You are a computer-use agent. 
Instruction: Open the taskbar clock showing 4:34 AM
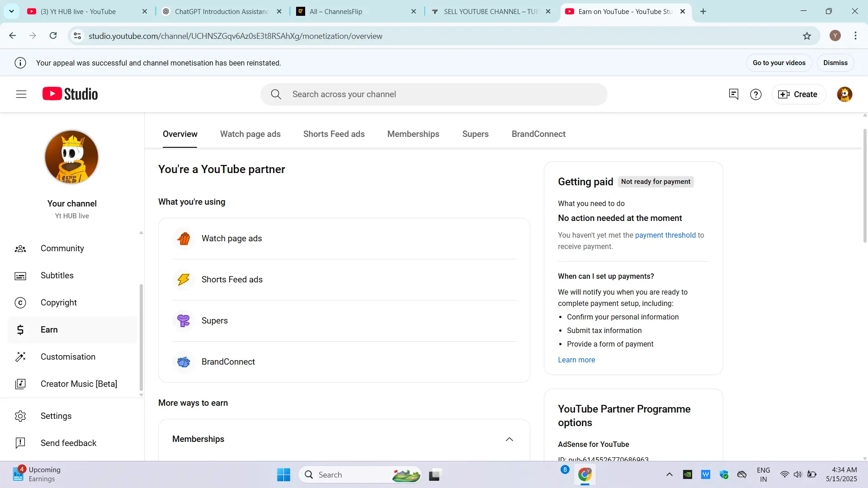[x=841, y=474]
